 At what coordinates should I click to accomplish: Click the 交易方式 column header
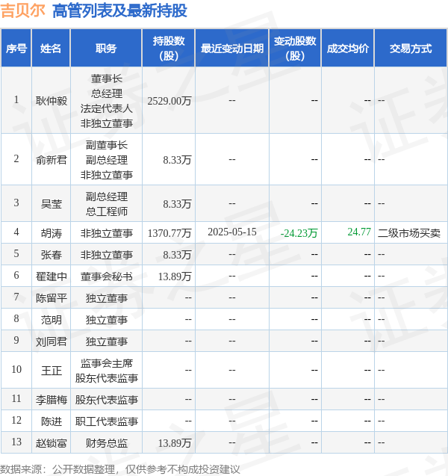[x=411, y=49]
